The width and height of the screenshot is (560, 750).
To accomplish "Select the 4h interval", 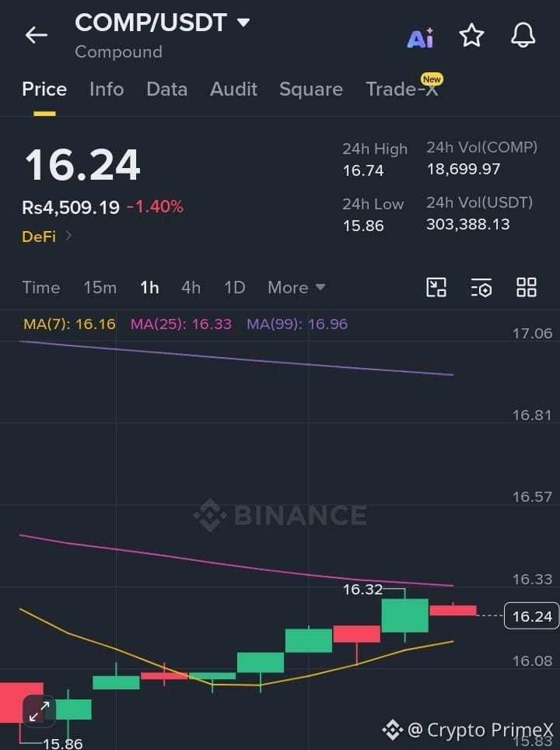I will click(x=191, y=287).
